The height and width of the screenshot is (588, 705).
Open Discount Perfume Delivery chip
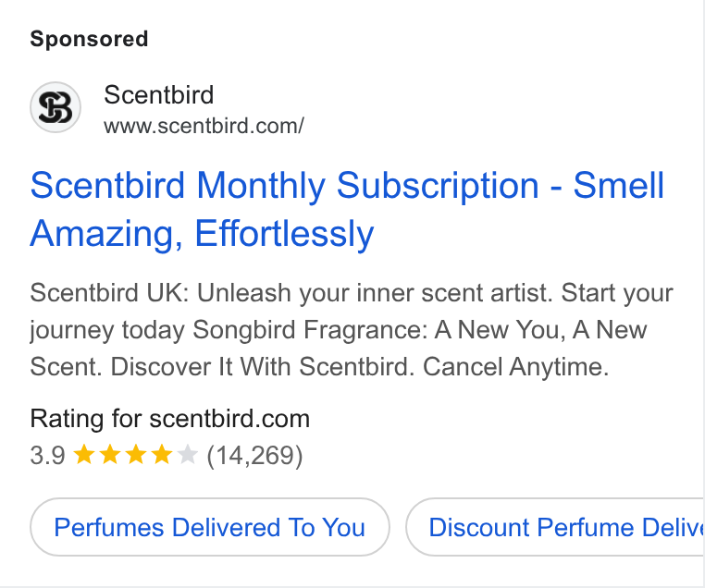point(555,527)
